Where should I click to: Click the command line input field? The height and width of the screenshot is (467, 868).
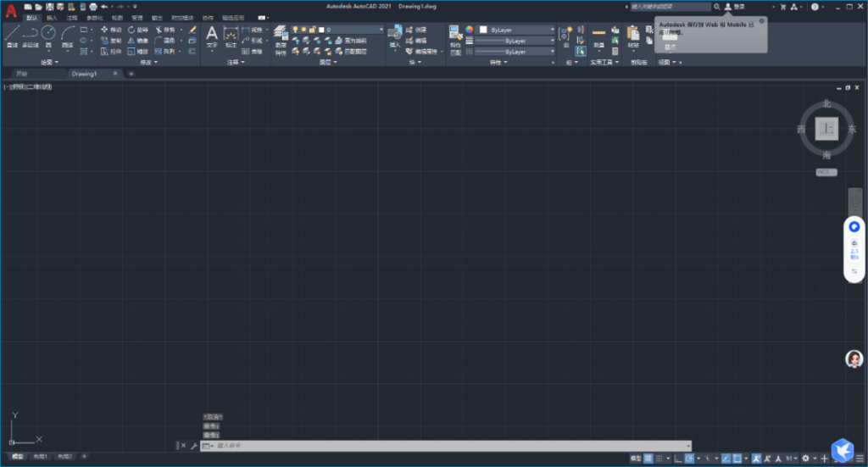[x=449, y=445]
